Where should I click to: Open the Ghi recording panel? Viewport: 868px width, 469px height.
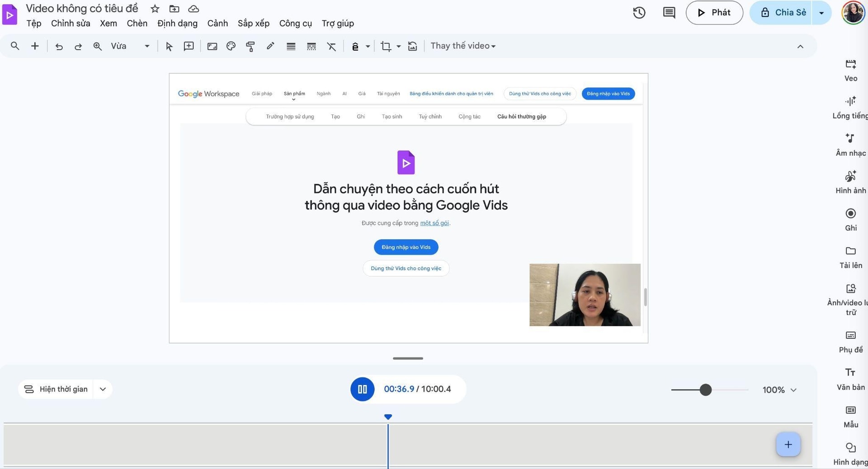coord(851,220)
